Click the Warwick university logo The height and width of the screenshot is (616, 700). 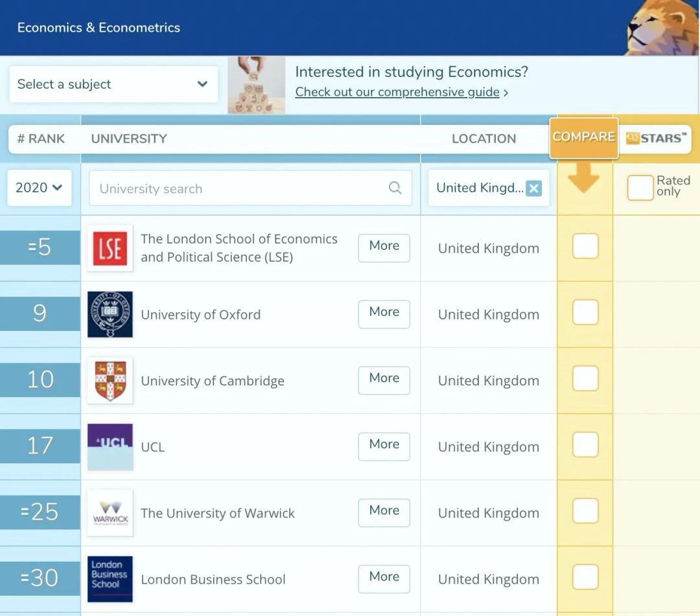click(x=110, y=512)
